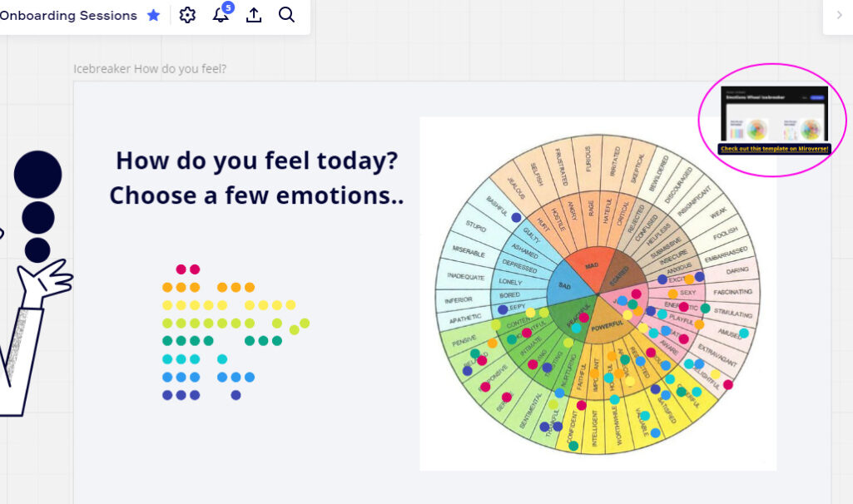Viewport: 853px width, 504px height.
Task: Select the first indigo dot in bottom row
Action: (x=167, y=395)
